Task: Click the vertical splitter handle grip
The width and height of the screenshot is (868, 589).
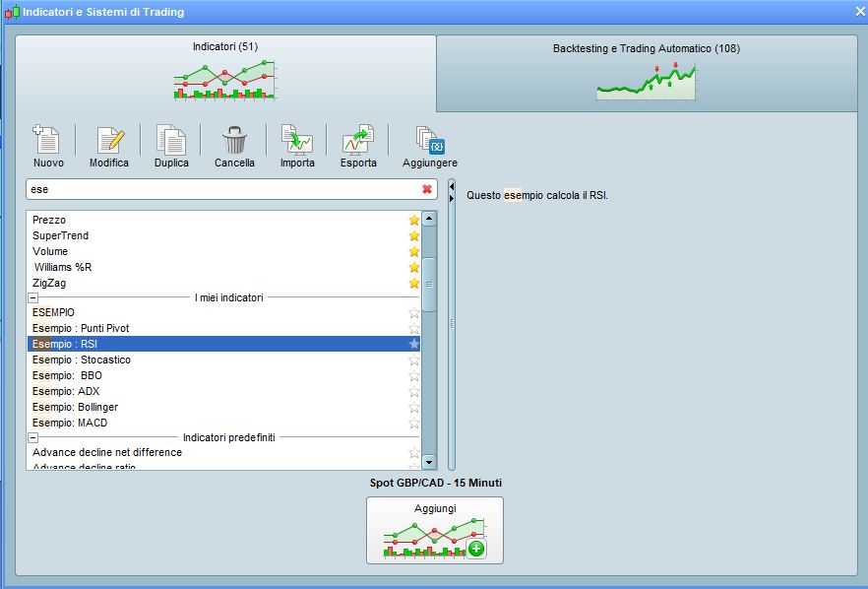Action: [x=452, y=324]
